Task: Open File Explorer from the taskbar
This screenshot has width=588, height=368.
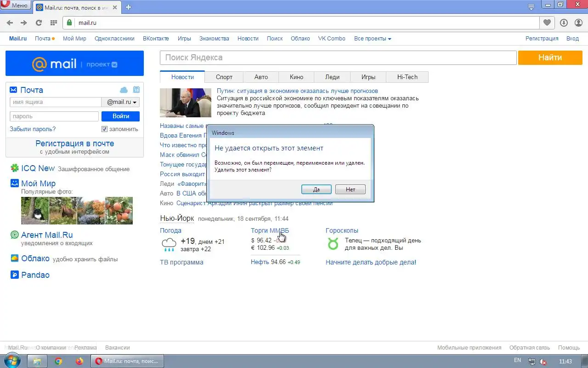Action: (37, 361)
